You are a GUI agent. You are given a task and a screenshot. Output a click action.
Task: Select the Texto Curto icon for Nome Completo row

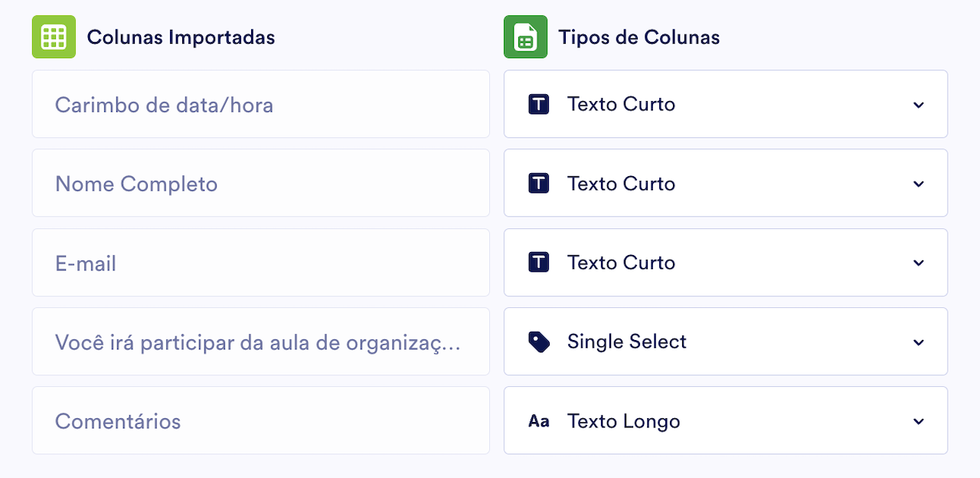[x=539, y=183]
